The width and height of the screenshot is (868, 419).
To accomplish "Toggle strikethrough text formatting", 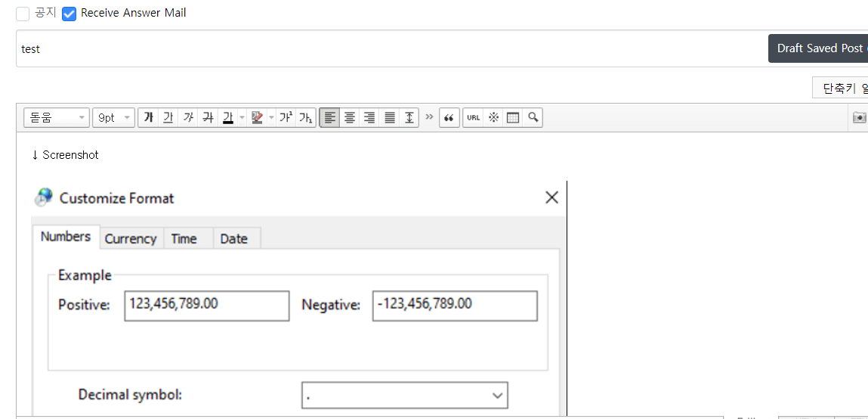I will [x=209, y=117].
